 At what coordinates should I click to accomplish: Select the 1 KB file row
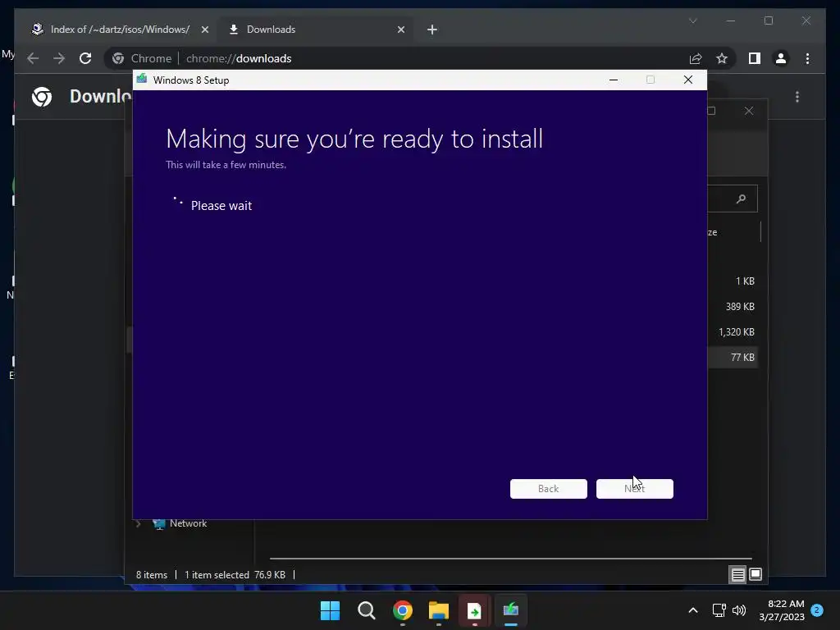coord(734,281)
